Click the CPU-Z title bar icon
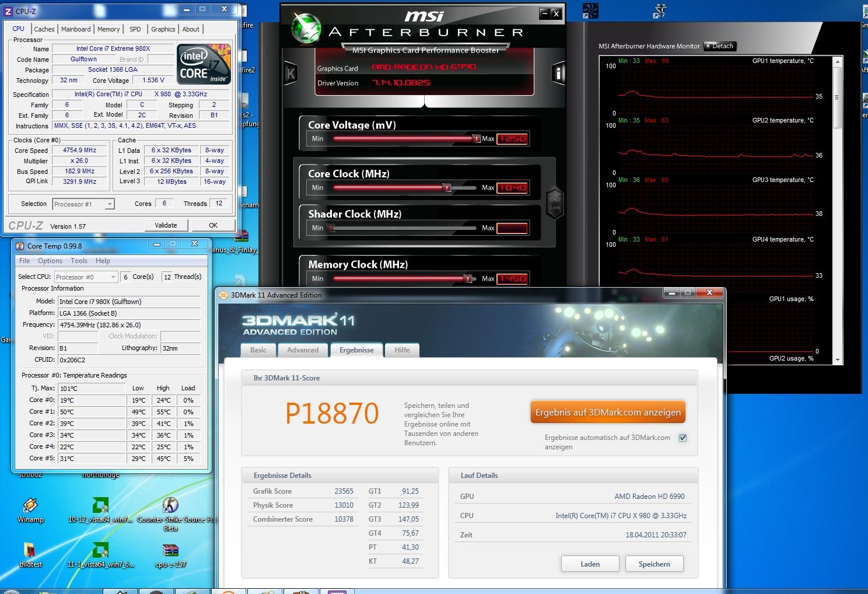The image size is (868, 594). (8, 11)
